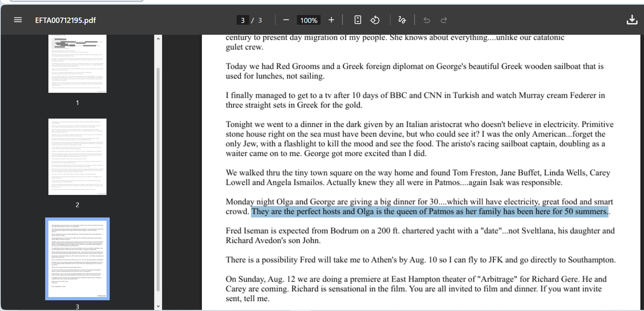Click the EFTA00712195.pdf file title
The height and width of the screenshot is (311, 644).
point(66,20)
